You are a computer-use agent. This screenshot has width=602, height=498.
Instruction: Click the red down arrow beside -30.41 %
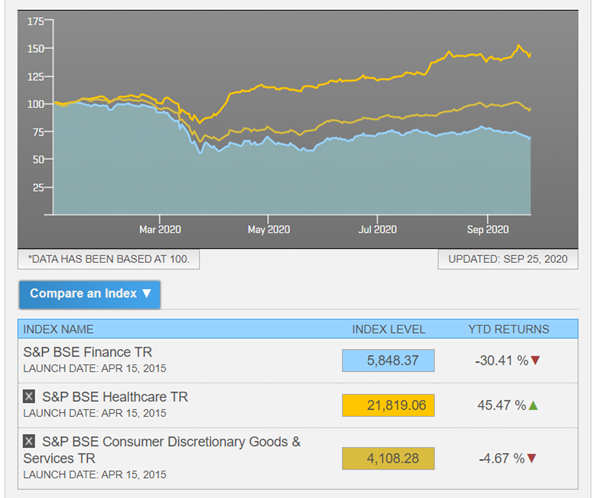pyautogui.click(x=535, y=360)
